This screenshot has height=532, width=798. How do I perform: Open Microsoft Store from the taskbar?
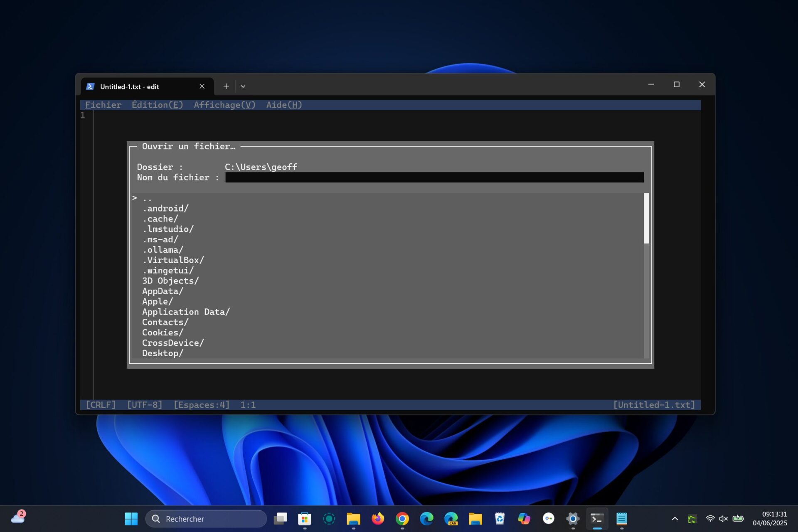[305, 519]
